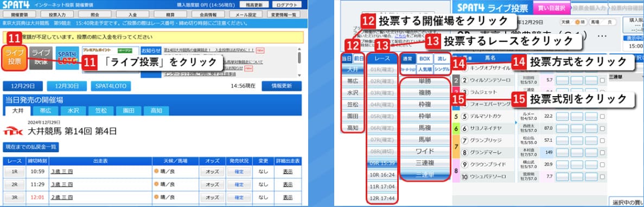
Task: Click the orange ライブ投票 icon
Action: tap(14, 58)
